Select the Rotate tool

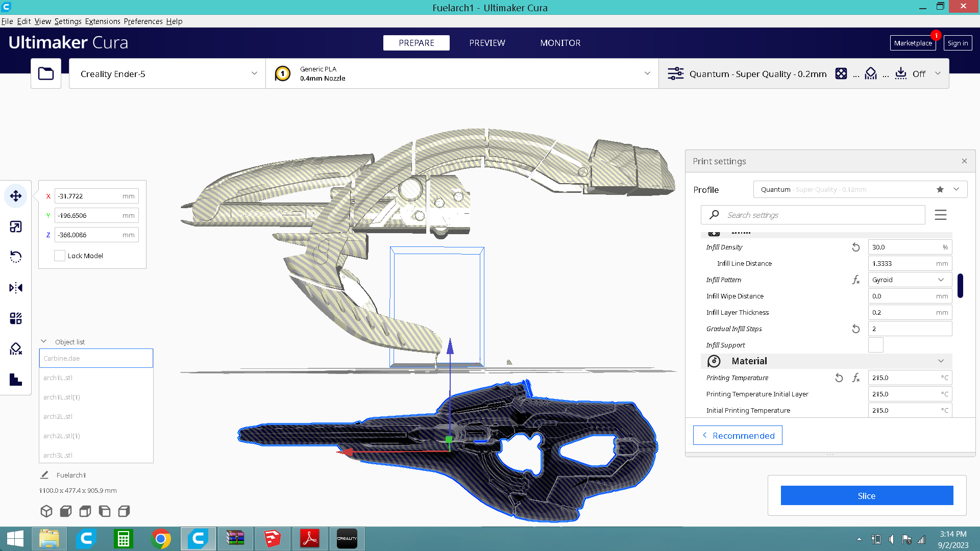[16, 257]
